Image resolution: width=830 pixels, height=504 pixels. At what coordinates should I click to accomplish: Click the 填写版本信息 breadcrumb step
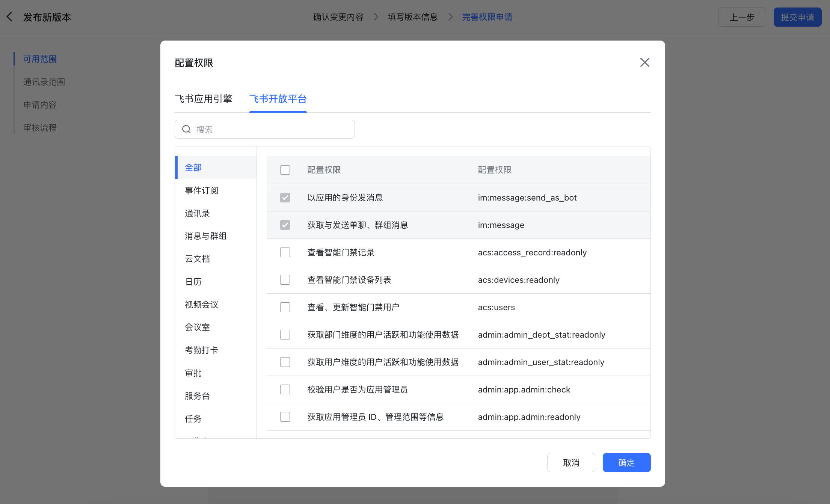(x=412, y=17)
